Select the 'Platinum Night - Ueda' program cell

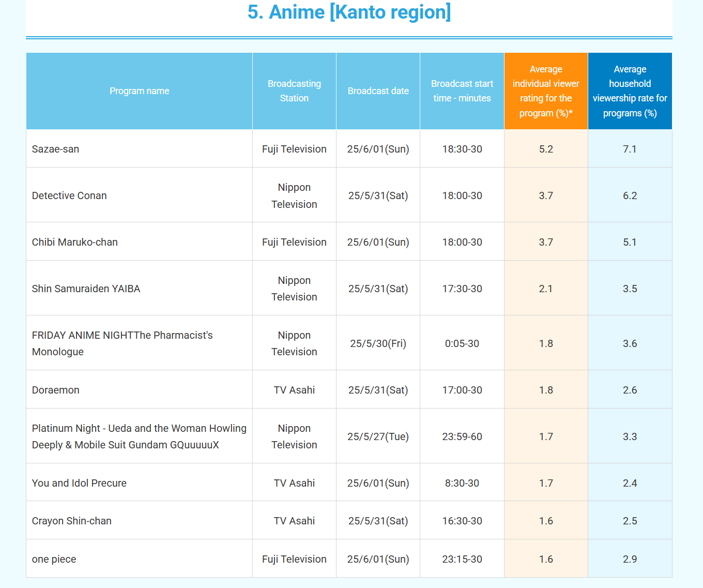tap(139, 436)
